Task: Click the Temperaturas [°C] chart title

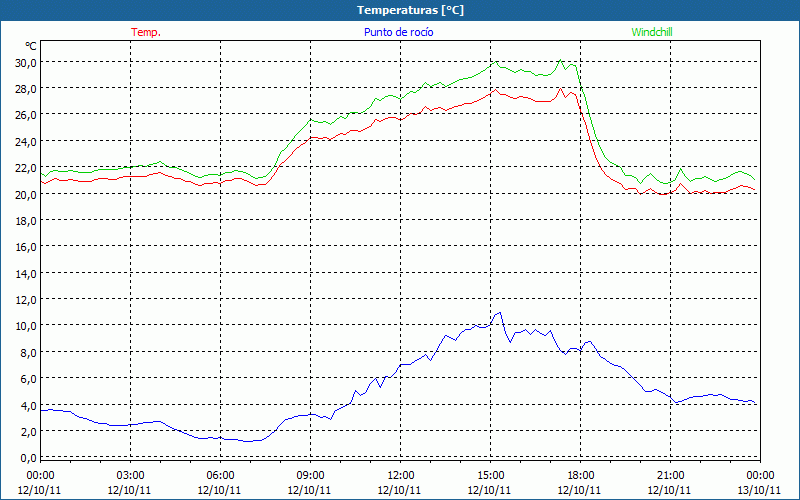Action: pyautogui.click(x=410, y=10)
